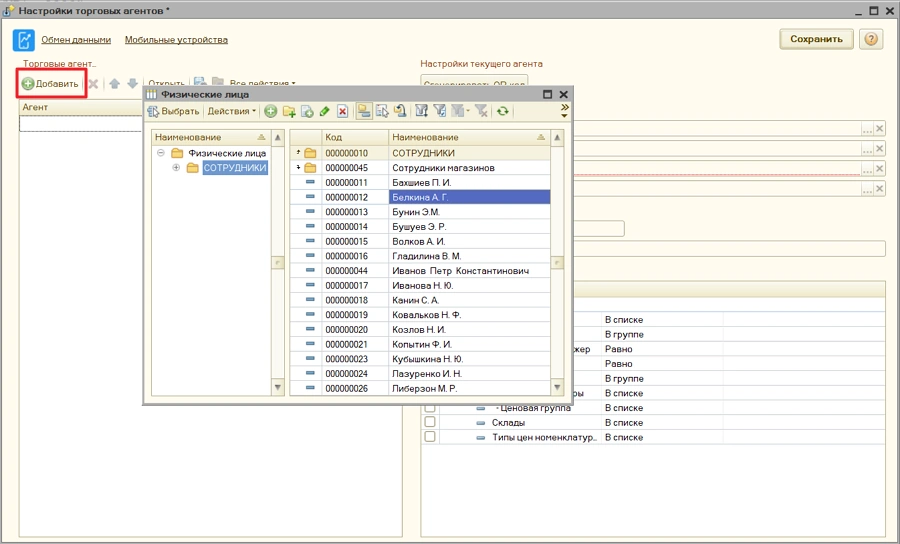Expand the 000000010 СОТРУДНИКИ list group

(298, 153)
